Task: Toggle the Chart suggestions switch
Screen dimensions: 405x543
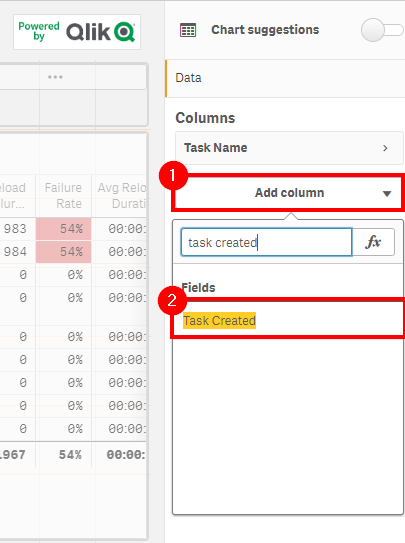Action: coord(382,30)
